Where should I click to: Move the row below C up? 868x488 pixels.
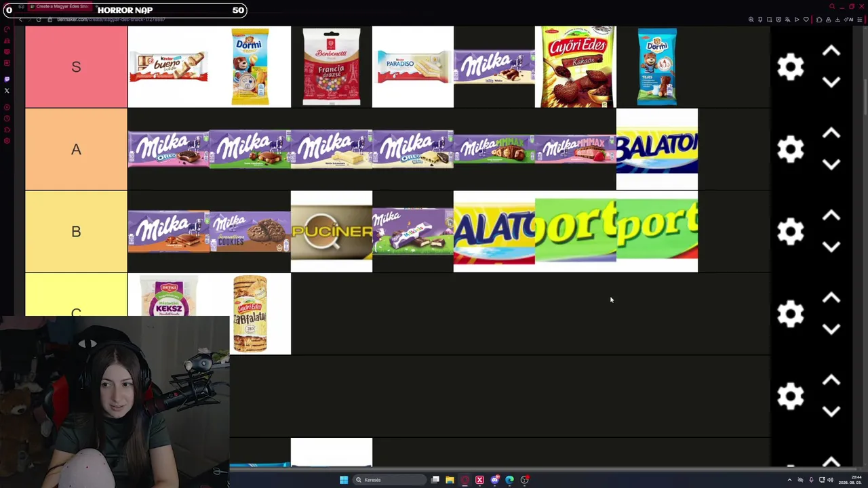(831, 381)
